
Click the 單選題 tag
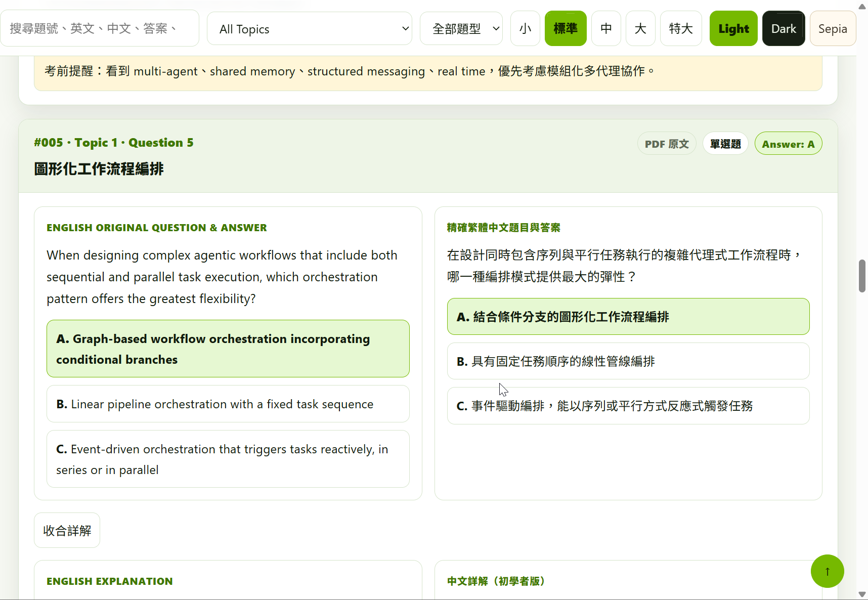click(x=725, y=144)
